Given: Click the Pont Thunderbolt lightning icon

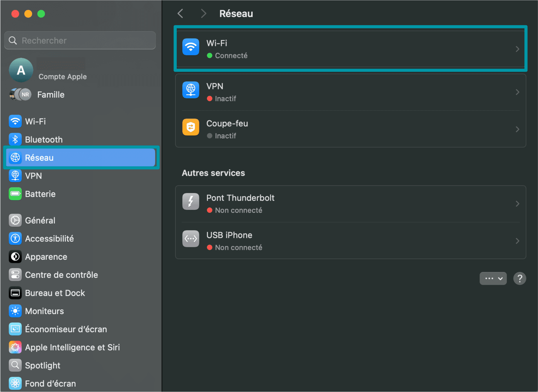Looking at the screenshot, I should 191,202.
